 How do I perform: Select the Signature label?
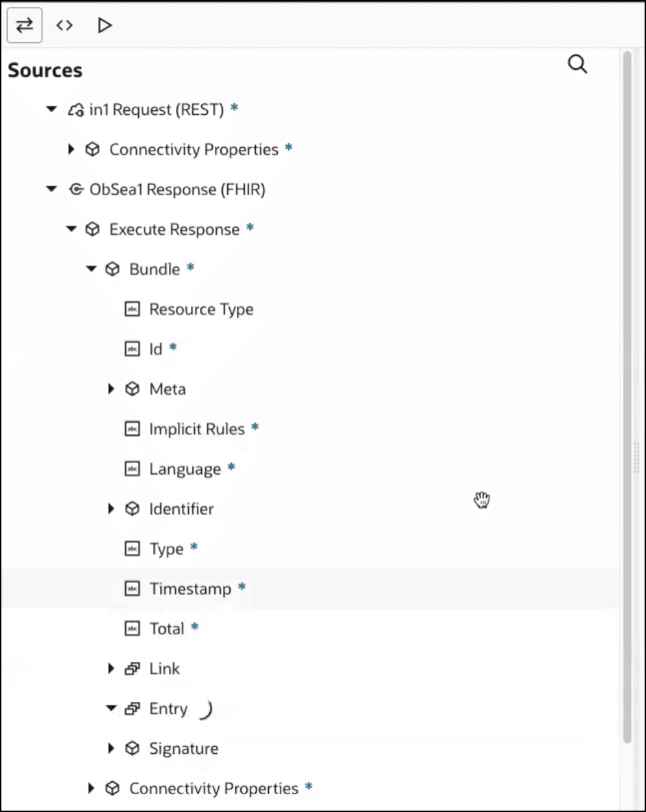[184, 748]
